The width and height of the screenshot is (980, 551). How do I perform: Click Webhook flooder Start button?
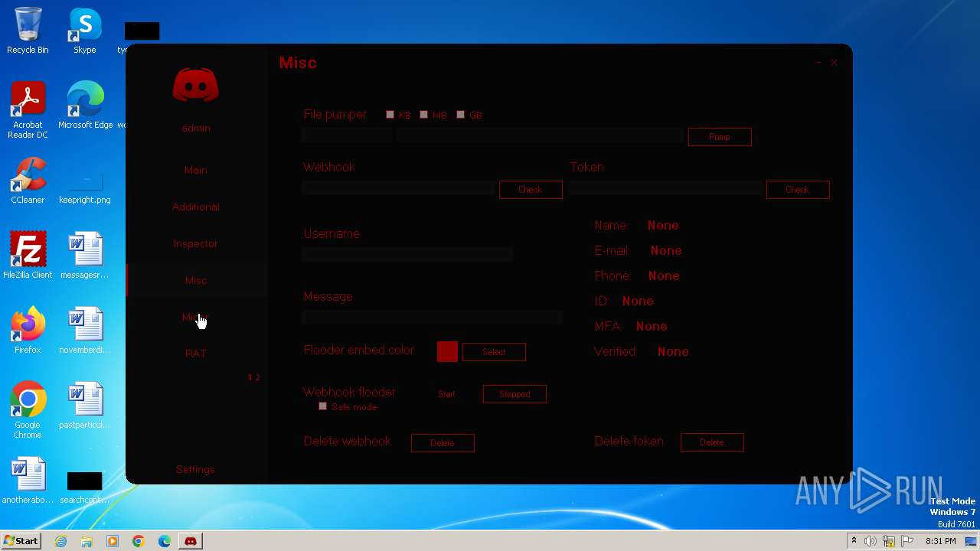click(446, 394)
